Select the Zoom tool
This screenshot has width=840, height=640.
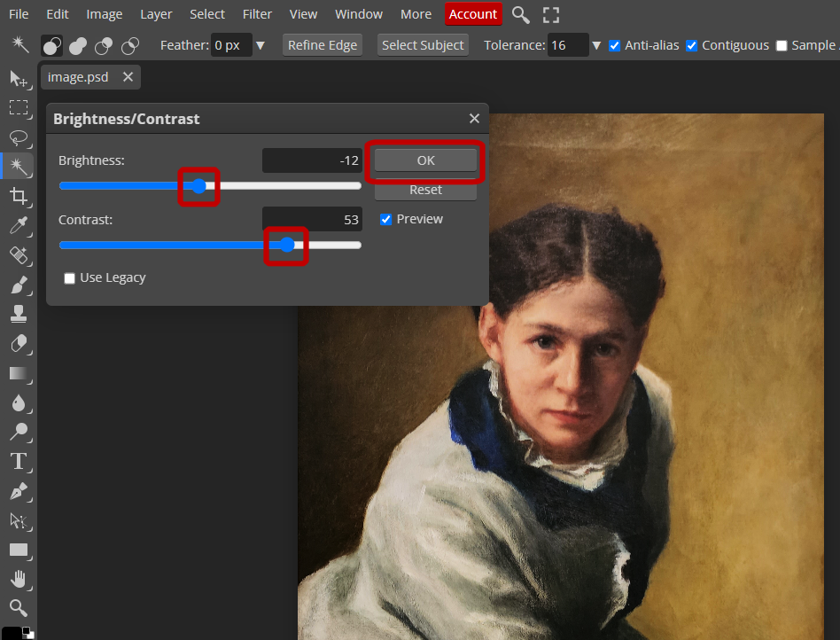click(x=19, y=608)
